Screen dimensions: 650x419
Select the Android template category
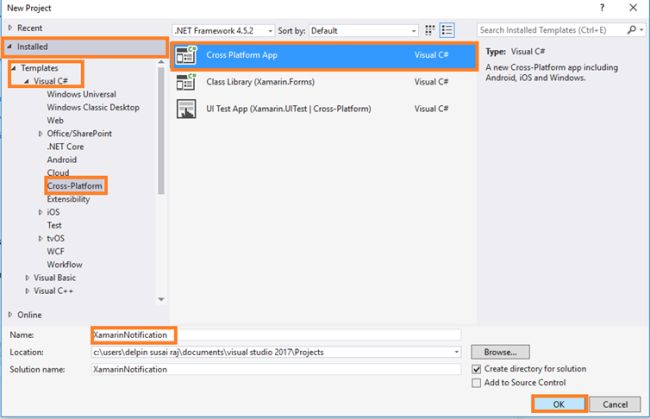61,160
